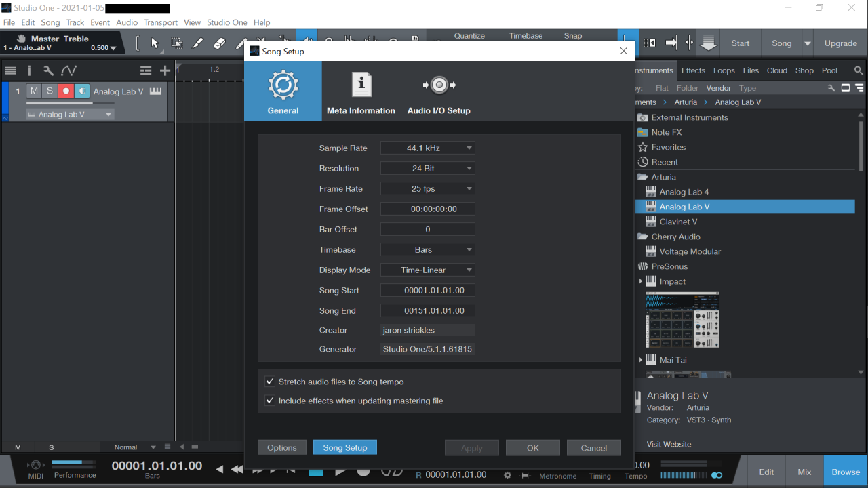Click the General gear icon tab

pos(283,91)
